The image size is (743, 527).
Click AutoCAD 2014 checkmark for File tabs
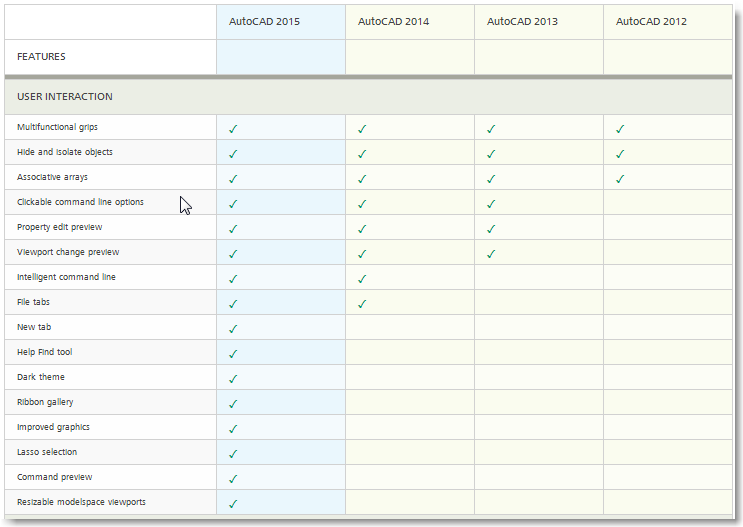click(362, 304)
